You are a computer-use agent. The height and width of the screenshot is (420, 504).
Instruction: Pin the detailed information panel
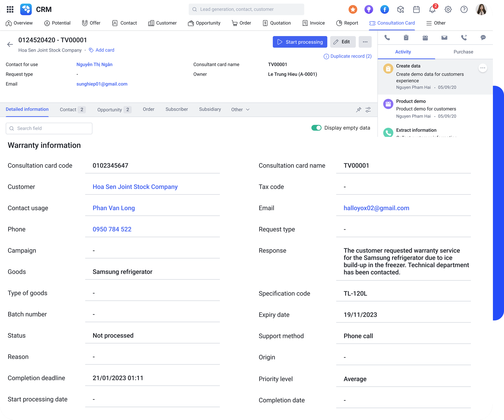pyautogui.click(x=359, y=109)
